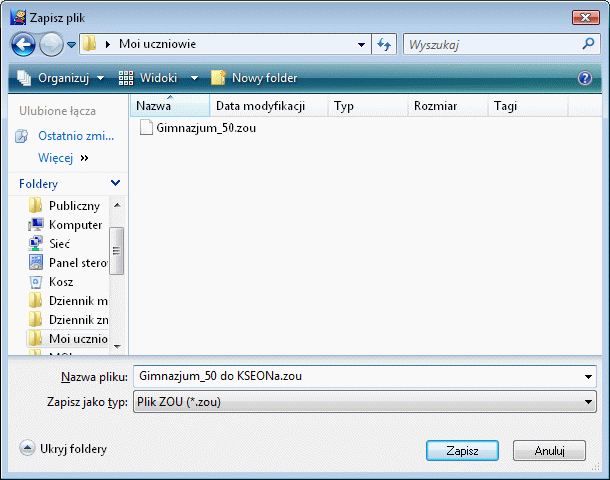This screenshot has height=480, width=610.
Task: Open the Organizuj menu
Action: pyautogui.click(x=61, y=78)
